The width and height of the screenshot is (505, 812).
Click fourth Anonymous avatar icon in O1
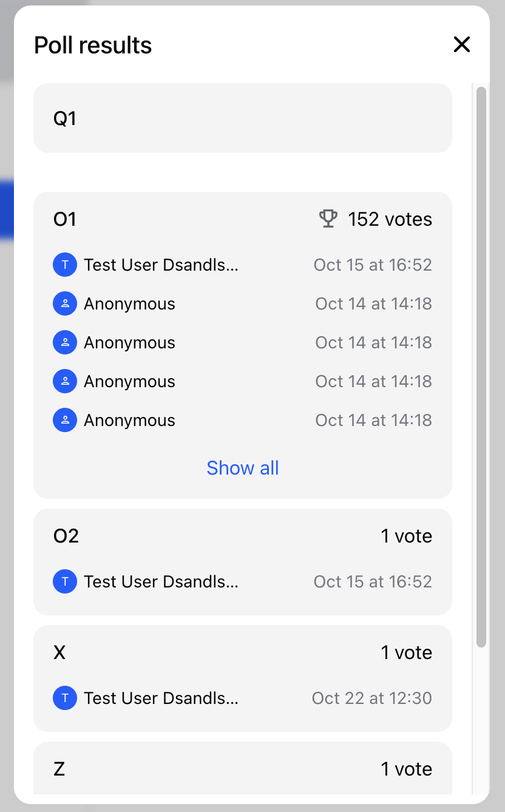[65, 421]
